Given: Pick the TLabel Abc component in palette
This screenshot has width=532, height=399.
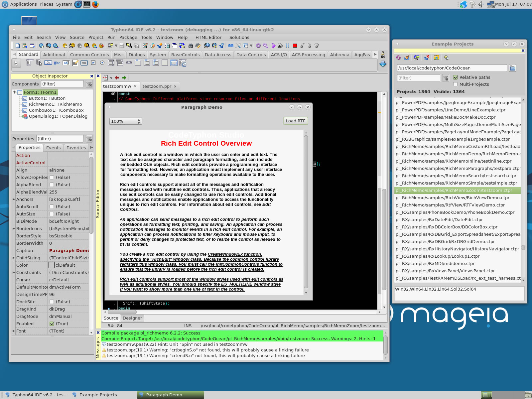Looking at the screenshot, I should click(57, 63).
